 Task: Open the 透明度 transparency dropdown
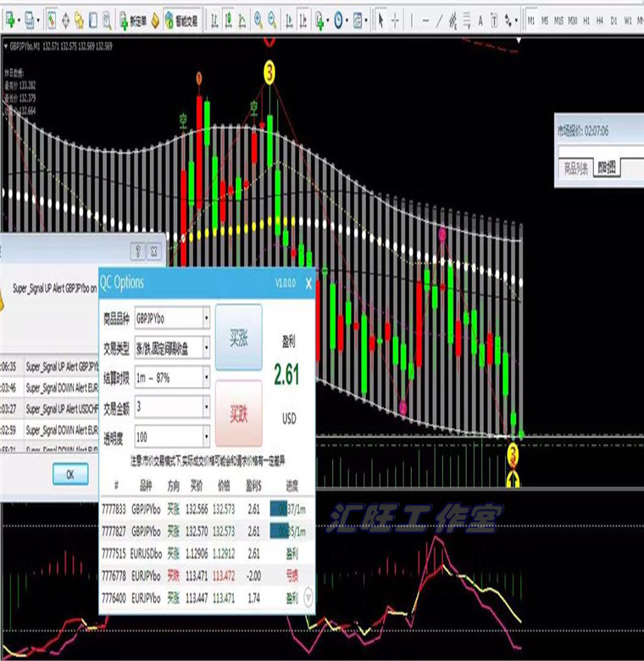tap(172, 436)
